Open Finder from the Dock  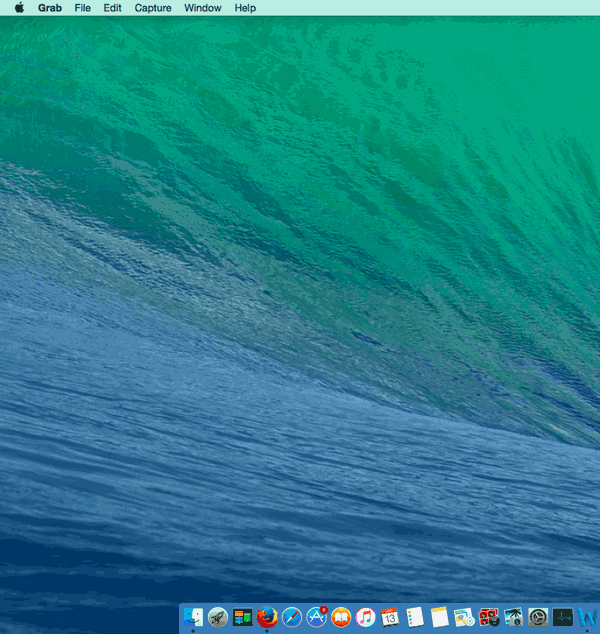(193, 617)
